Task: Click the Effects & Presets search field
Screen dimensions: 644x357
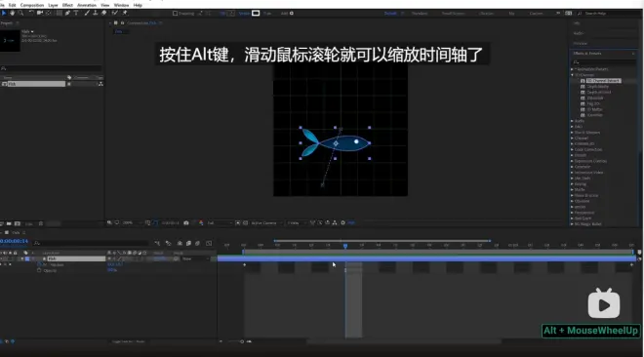Action: tap(604, 62)
